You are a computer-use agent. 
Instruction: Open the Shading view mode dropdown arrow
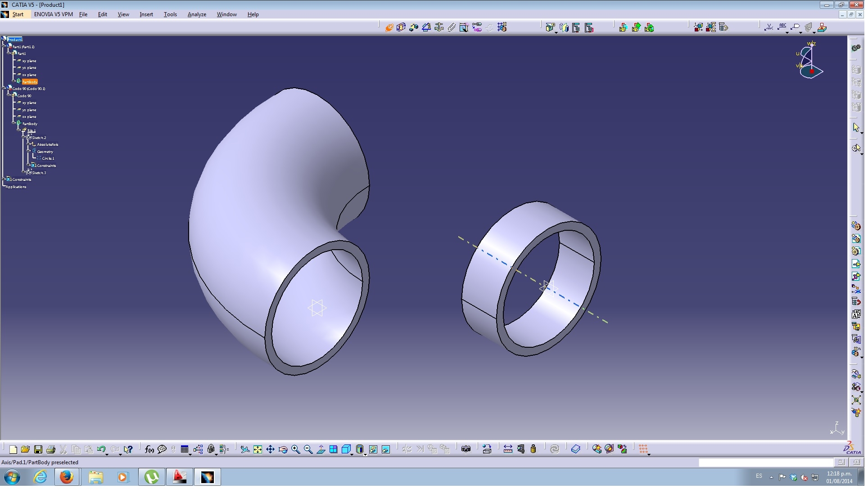[x=365, y=456]
